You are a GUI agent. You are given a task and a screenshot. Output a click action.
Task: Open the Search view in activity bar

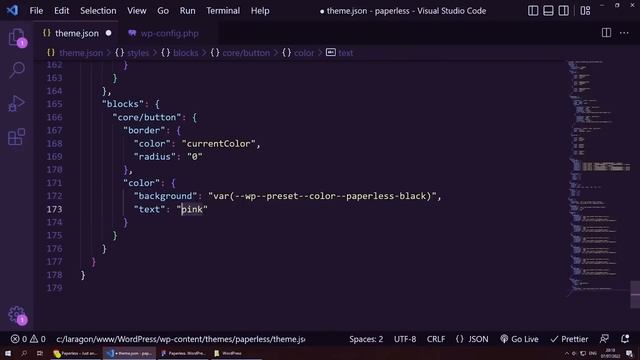17,70
